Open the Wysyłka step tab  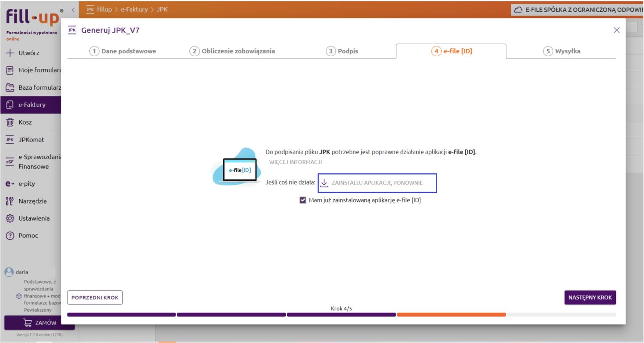pos(562,51)
